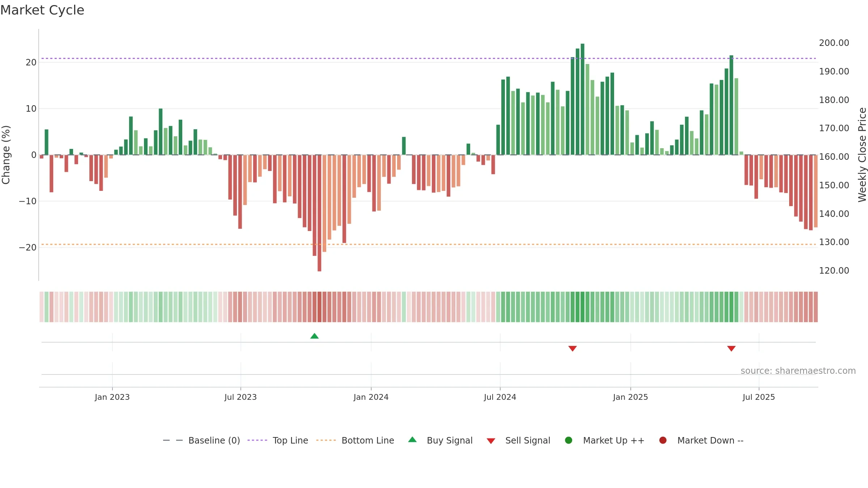The width and height of the screenshot is (868, 488).
Task: Toggle the Market Down -- legend entry
Action: (701, 440)
